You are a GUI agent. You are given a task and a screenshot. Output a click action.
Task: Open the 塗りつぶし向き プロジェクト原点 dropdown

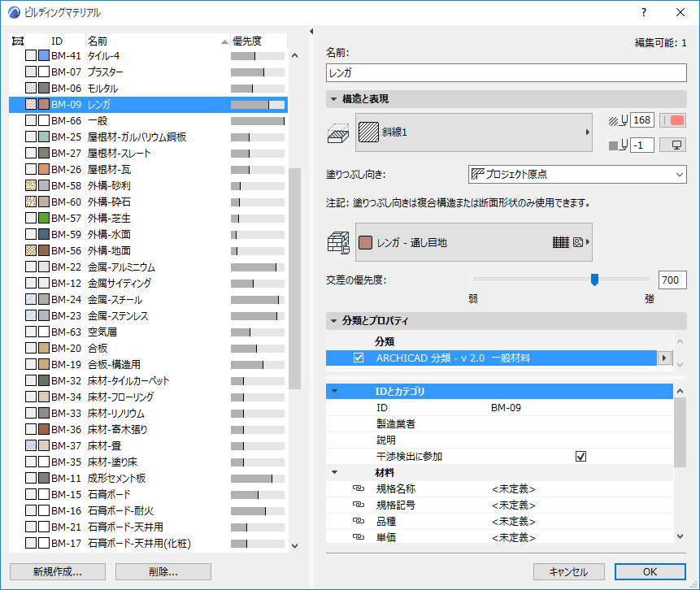(x=577, y=174)
